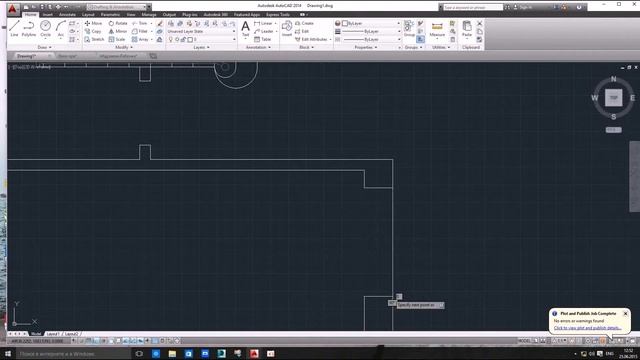Add a Linear dimension
Screen dimensions: 640x360
tap(263, 23)
